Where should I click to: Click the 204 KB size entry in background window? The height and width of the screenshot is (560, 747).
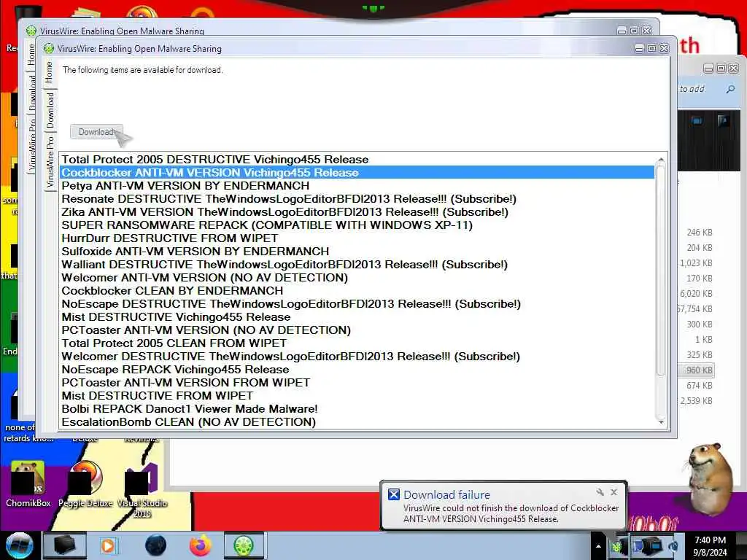700,248
